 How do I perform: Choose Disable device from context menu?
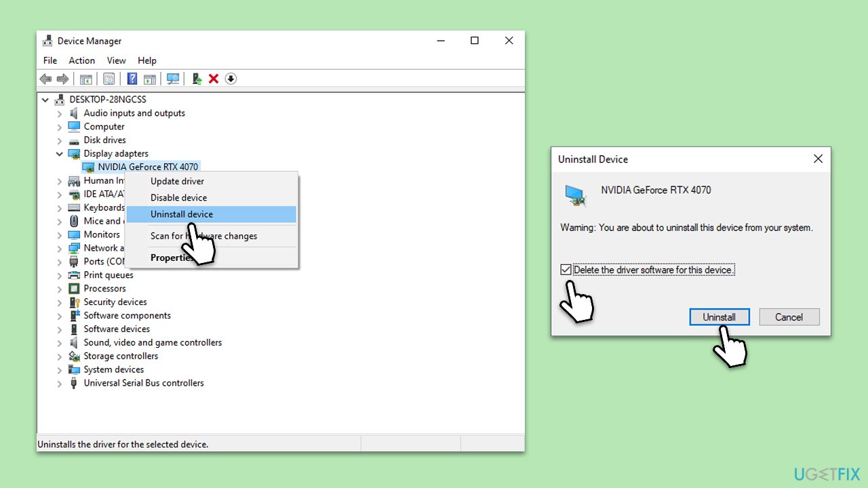click(212, 198)
